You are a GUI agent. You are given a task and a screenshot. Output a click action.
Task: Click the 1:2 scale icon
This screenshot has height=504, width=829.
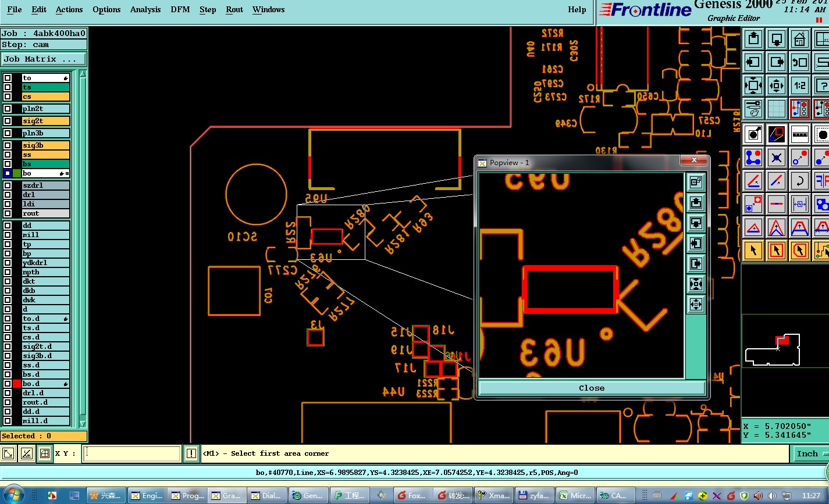800,85
